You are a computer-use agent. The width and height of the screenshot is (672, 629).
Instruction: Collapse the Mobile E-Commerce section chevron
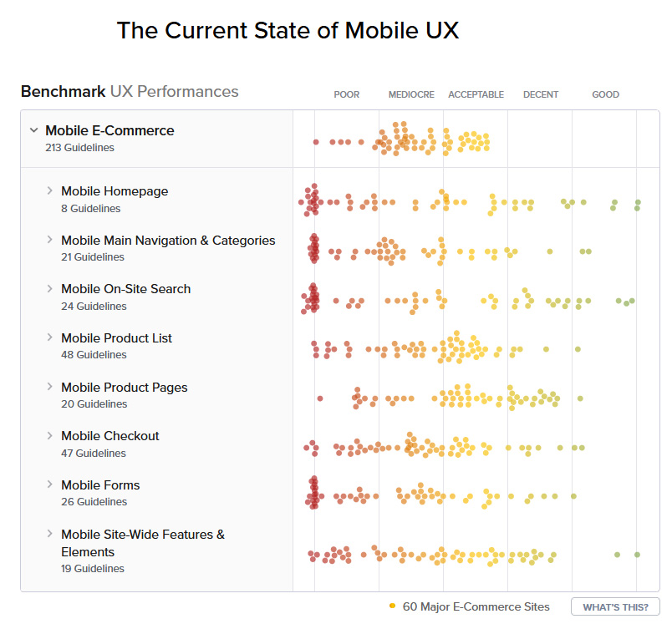pos(34,129)
